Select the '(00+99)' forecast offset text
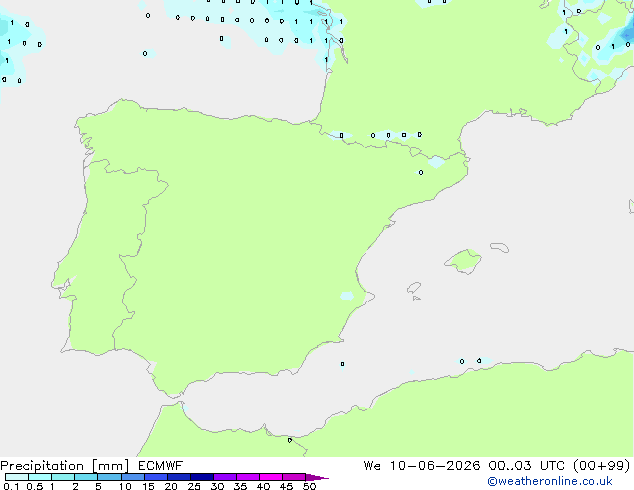 [602, 466]
